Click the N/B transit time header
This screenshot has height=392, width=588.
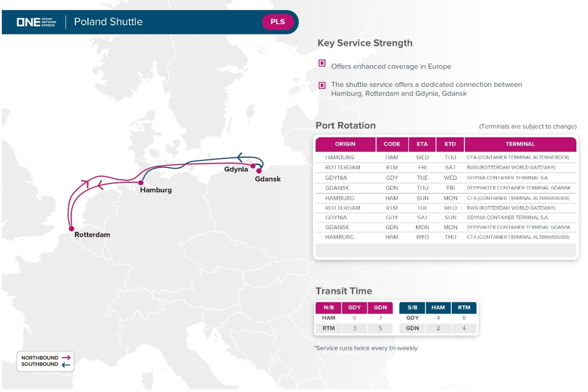tap(328, 308)
